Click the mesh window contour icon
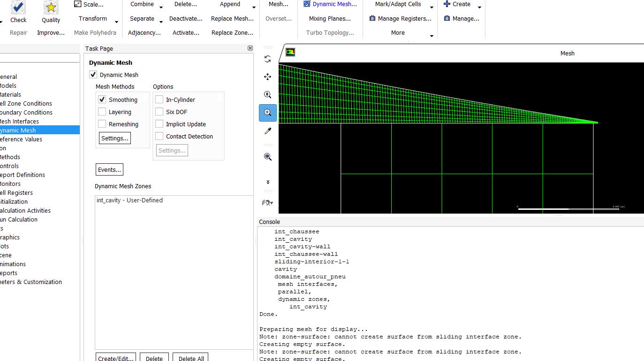 [290, 53]
